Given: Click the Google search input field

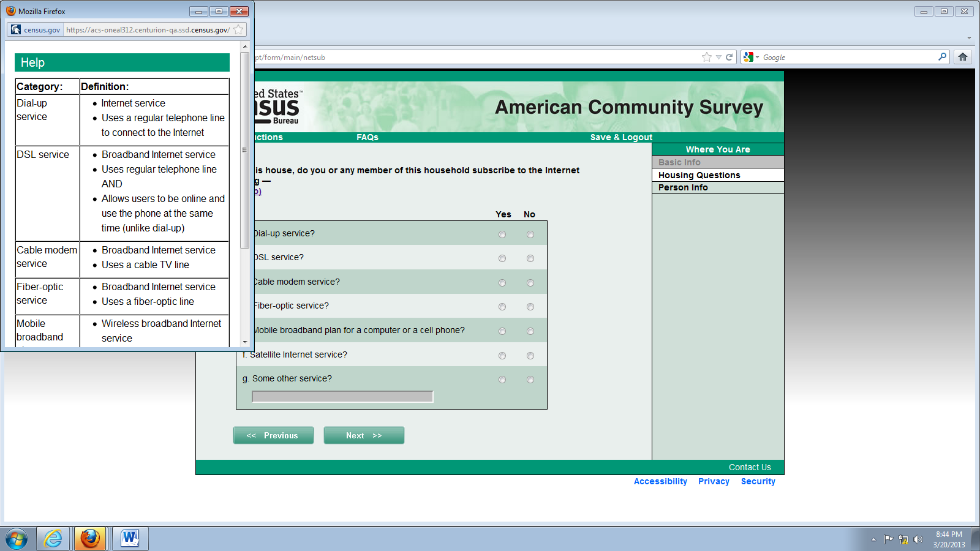Looking at the screenshot, I should 848,57.
